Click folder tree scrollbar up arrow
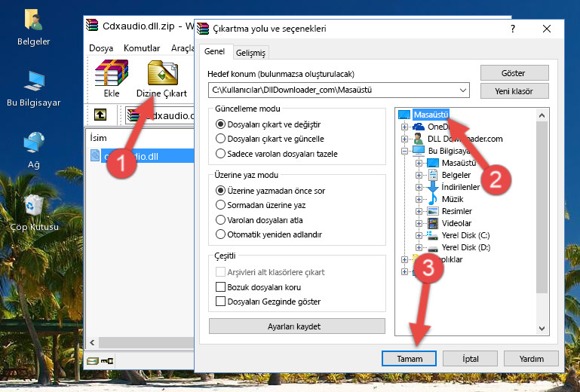Viewport: 580px width, 392px height. [542, 115]
